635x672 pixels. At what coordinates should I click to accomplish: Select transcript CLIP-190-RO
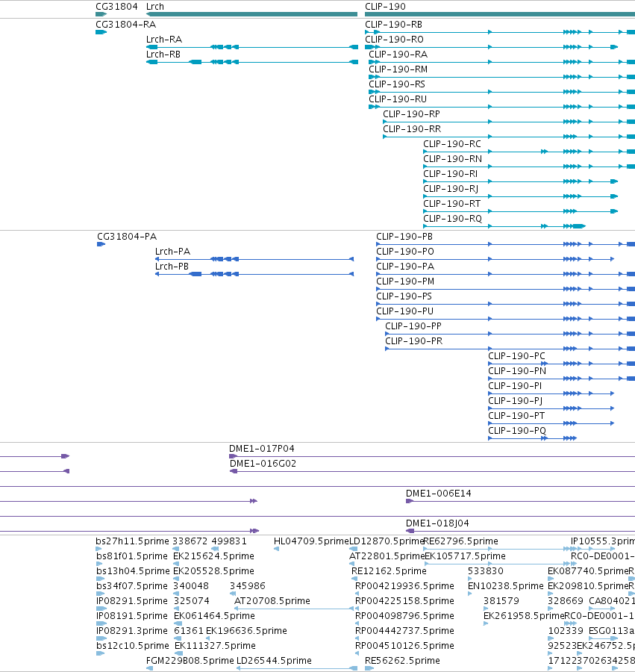pos(394,40)
